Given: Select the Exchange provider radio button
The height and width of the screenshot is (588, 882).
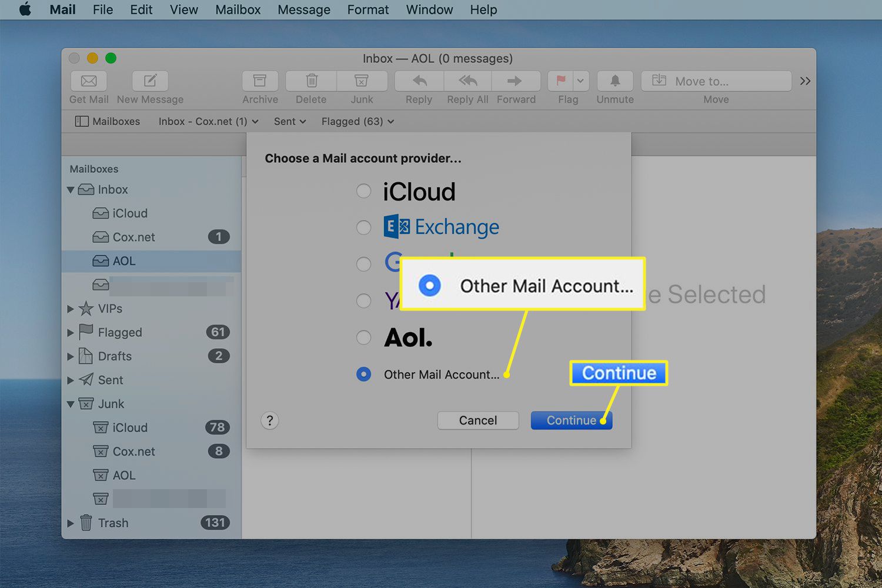Looking at the screenshot, I should 364,228.
